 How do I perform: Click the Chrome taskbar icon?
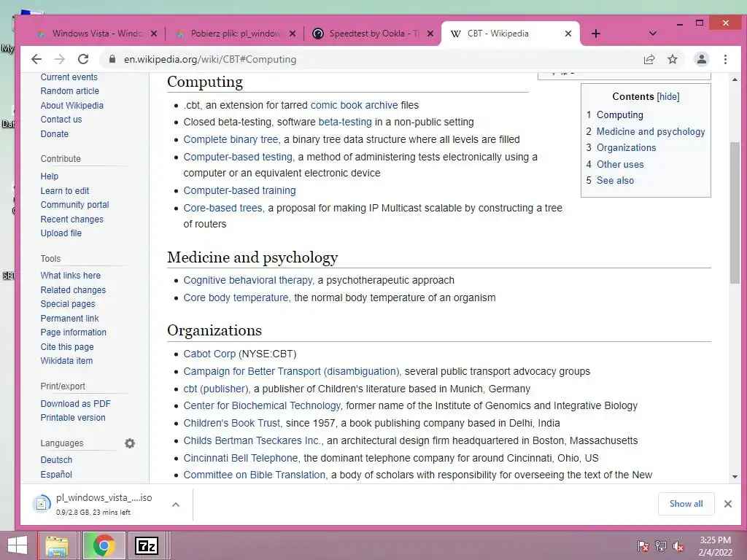point(104,545)
